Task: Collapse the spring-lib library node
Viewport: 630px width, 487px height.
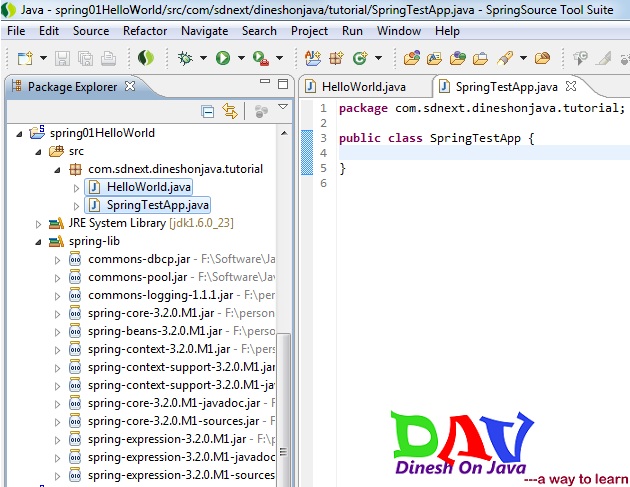Action: coord(38,242)
